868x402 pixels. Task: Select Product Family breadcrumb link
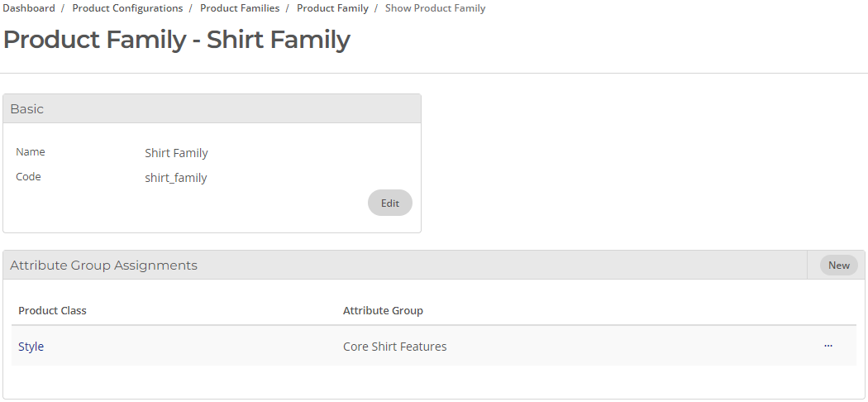(332, 8)
